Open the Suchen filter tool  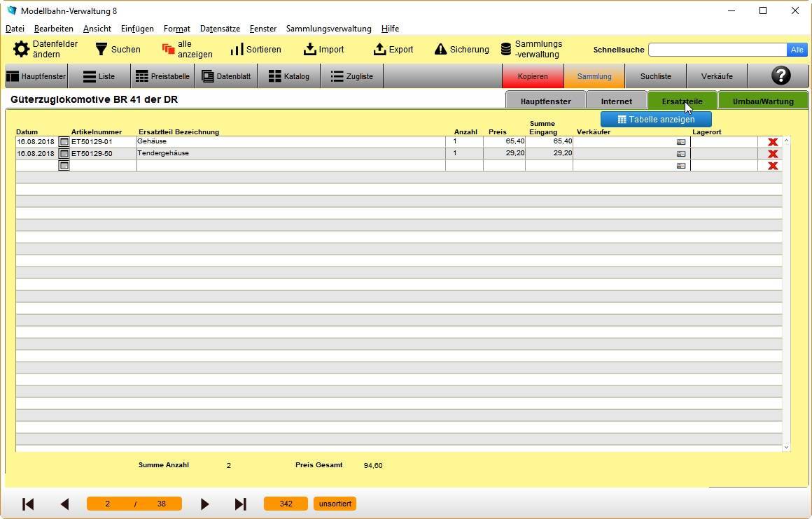(101, 50)
